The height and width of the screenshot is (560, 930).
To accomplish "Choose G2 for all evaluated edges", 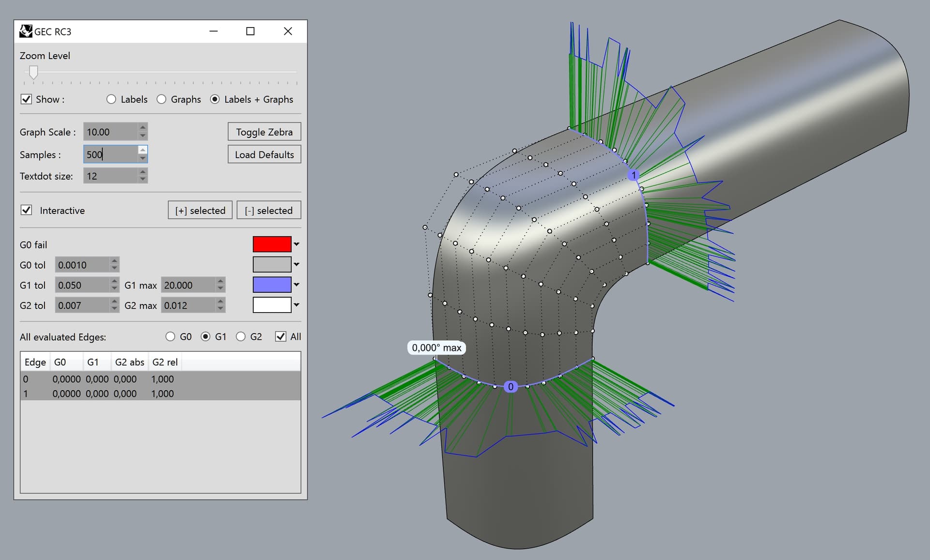I will 241,337.
